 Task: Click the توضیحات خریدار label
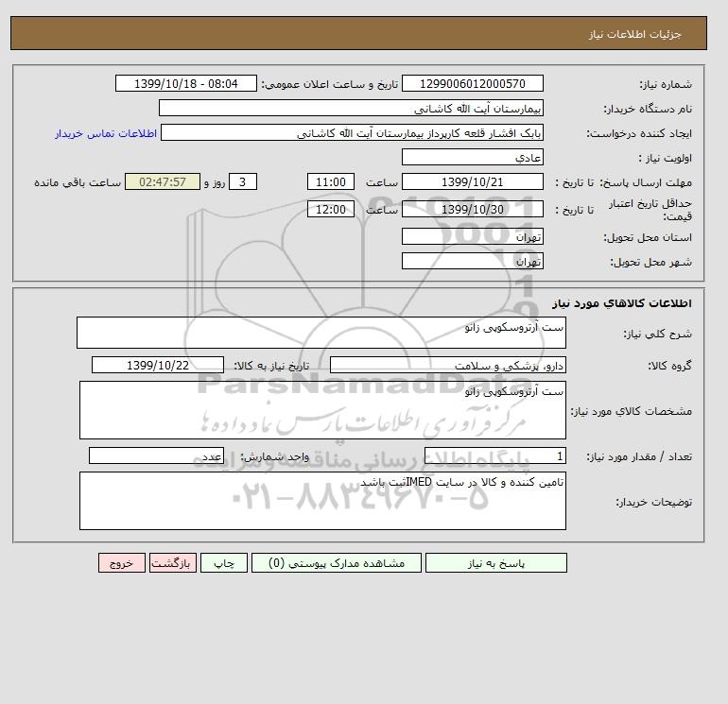pyautogui.click(x=653, y=502)
